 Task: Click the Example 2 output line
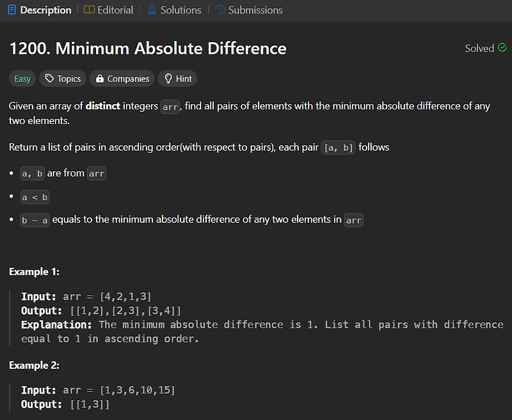point(65,405)
